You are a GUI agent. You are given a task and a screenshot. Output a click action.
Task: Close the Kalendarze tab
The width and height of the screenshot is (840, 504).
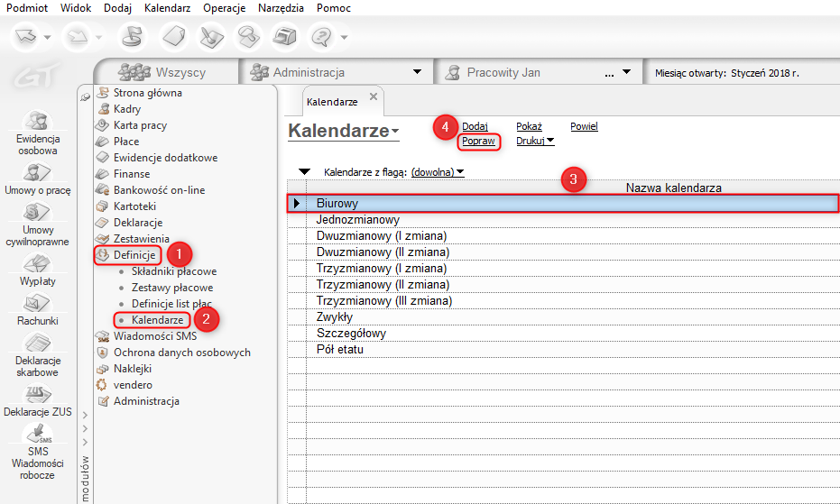(374, 96)
